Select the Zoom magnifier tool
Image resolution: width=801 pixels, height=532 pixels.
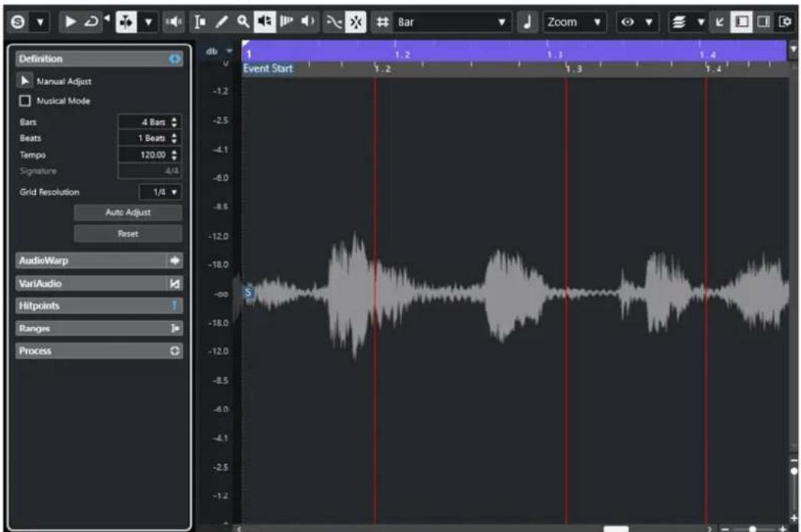pos(244,22)
